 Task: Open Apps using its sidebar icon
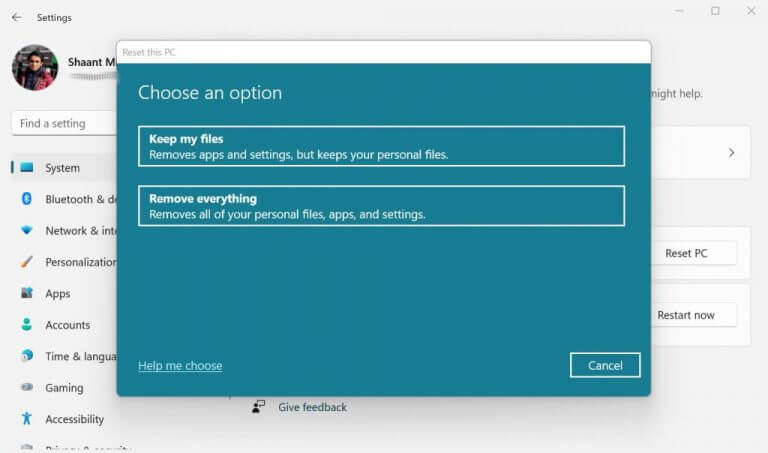click(26, 293)
